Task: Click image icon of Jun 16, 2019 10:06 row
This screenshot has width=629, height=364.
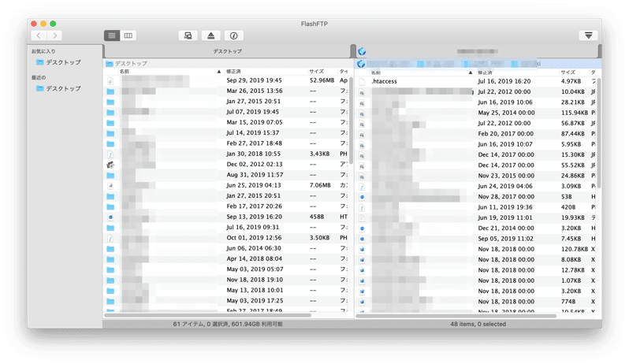Action: 362,103
